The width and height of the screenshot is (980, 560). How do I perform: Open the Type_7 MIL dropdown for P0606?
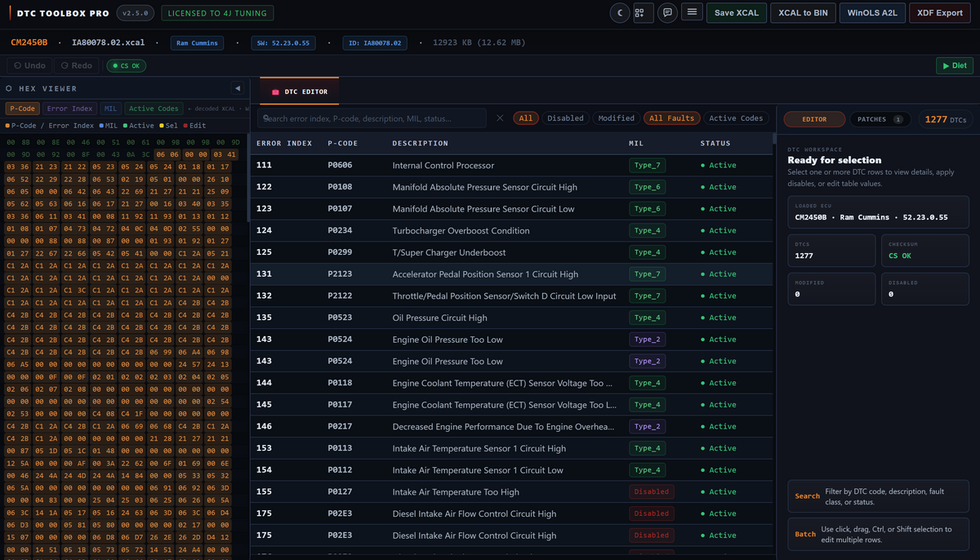coord(647,166)
